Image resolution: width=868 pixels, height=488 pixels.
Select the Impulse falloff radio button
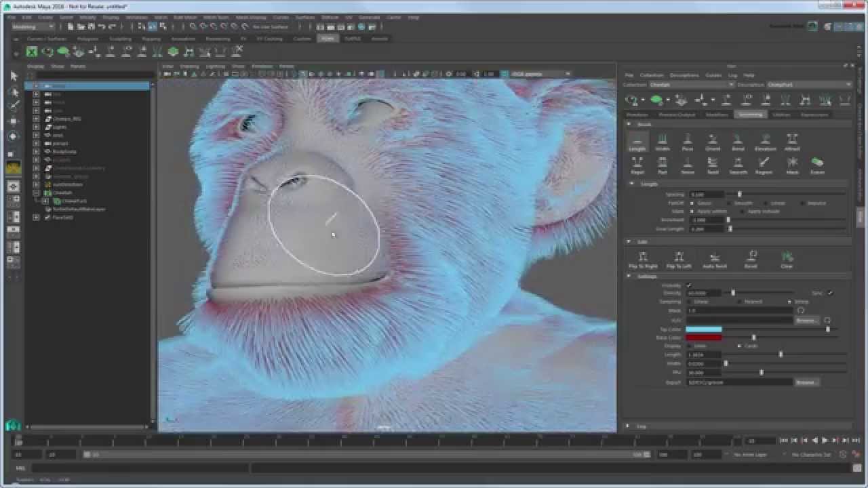click(802, 203)
